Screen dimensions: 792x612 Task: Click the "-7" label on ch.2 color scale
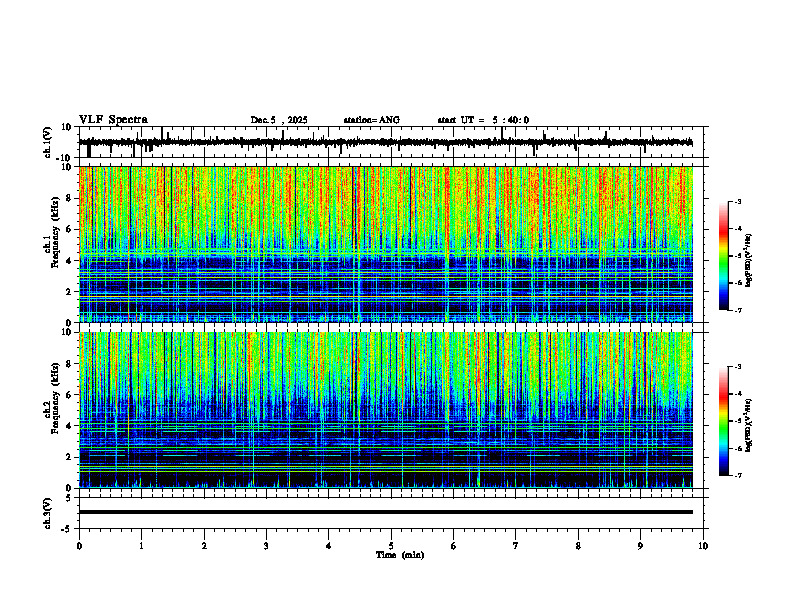coord(737,475)
